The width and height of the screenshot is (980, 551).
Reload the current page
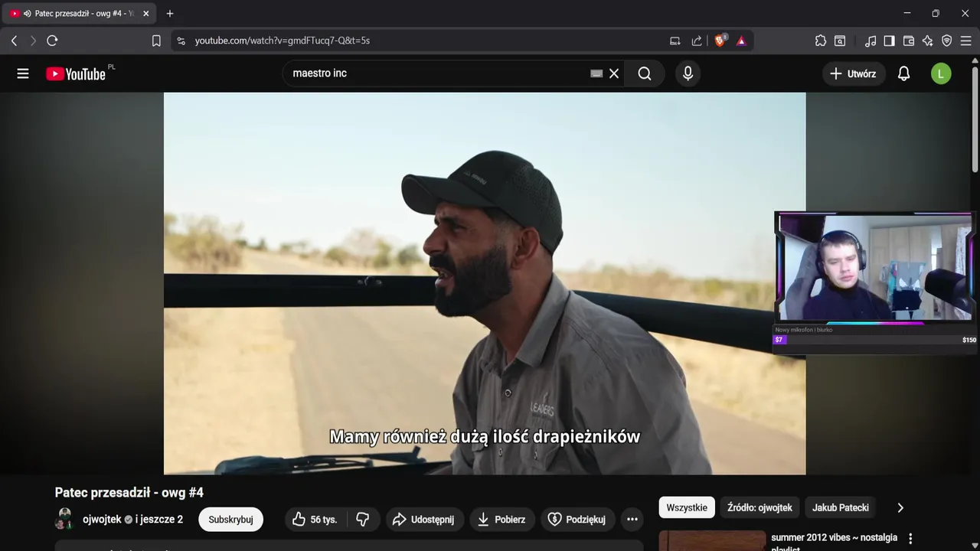tap(52, 41)
